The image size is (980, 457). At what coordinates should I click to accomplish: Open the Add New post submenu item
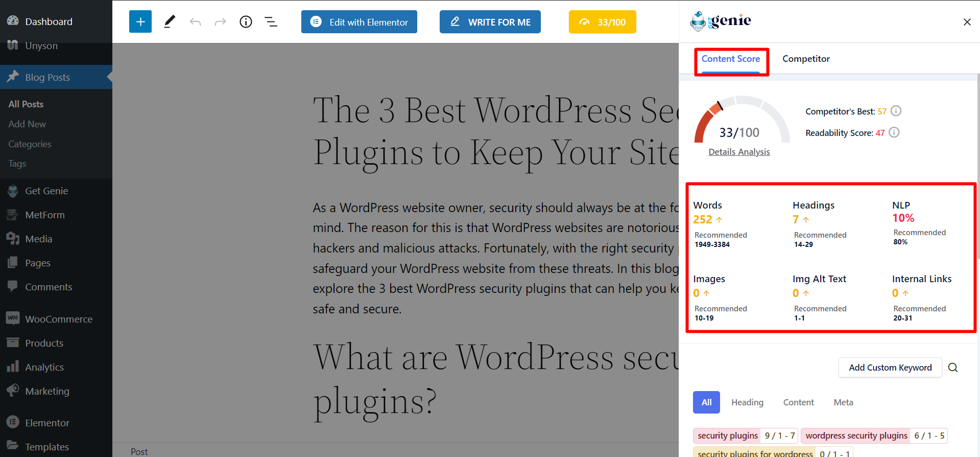pyautogui.click(x=27, y=124)
